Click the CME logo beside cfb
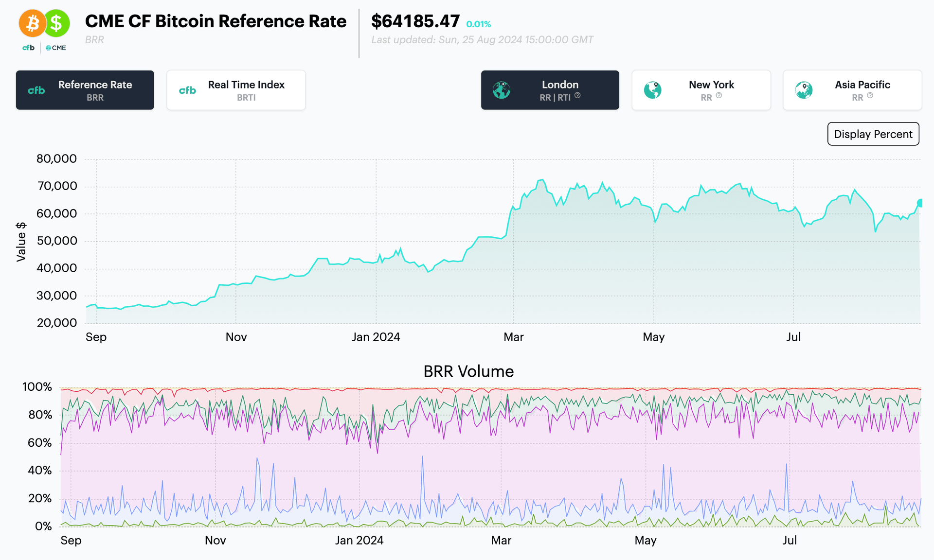The height and width of the screenshot is (560, 934). 56,48
